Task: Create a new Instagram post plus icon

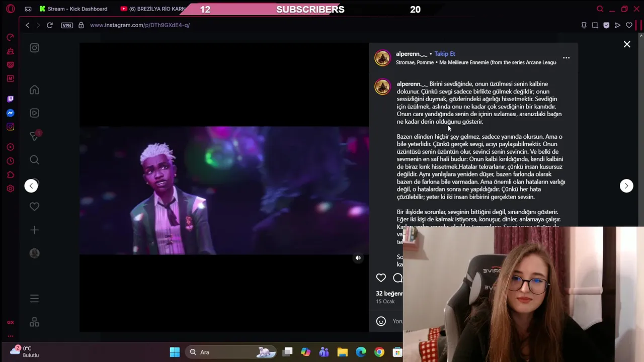Action: pyautogui.click(x=34, y=230)
